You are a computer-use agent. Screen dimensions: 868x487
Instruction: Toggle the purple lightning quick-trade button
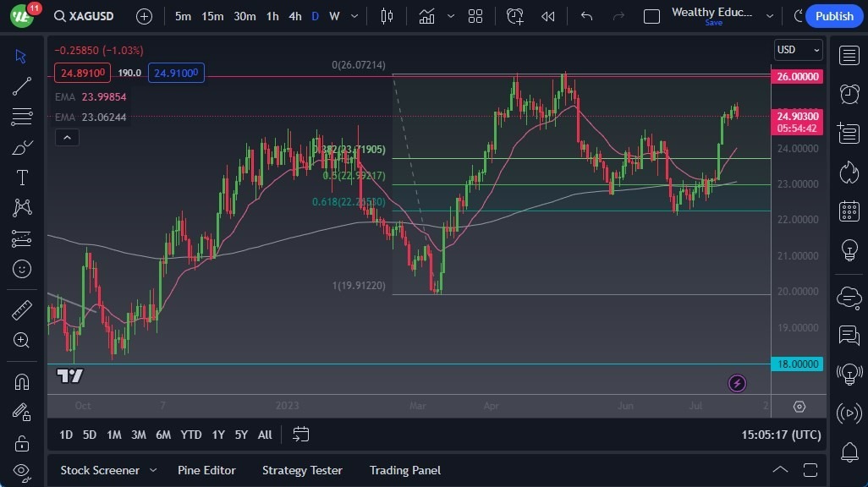click(736, 382)
